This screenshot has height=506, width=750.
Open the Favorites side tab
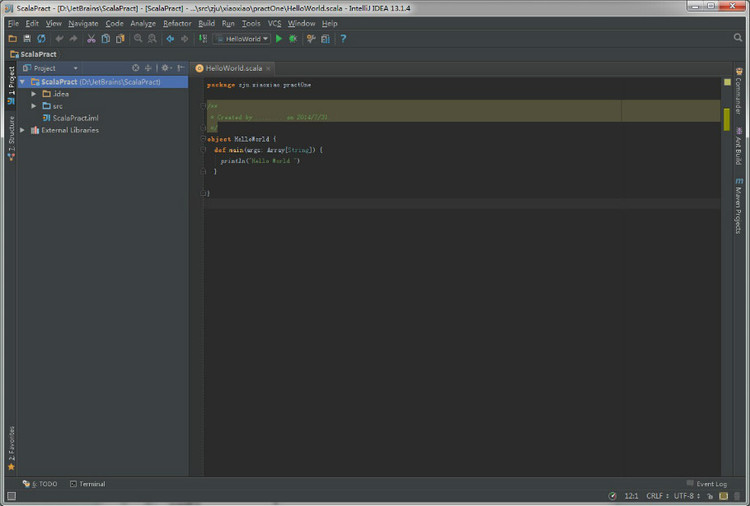[x=11, y=449]
